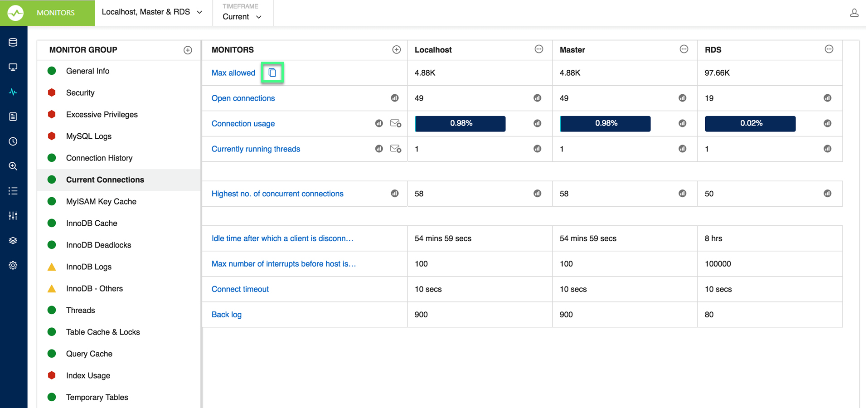Click the clock history icon in sidebar
The width and height of the screenshot is (868, 408).
[x=13, y=141]
